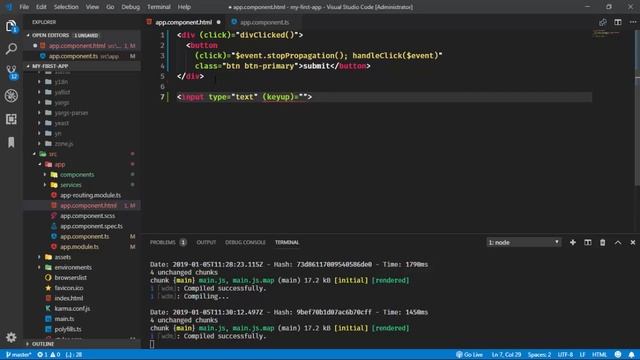Switch to the Debug Console tab
The height and width of the screenshot is (360, 640).
(x=245, y=242)
